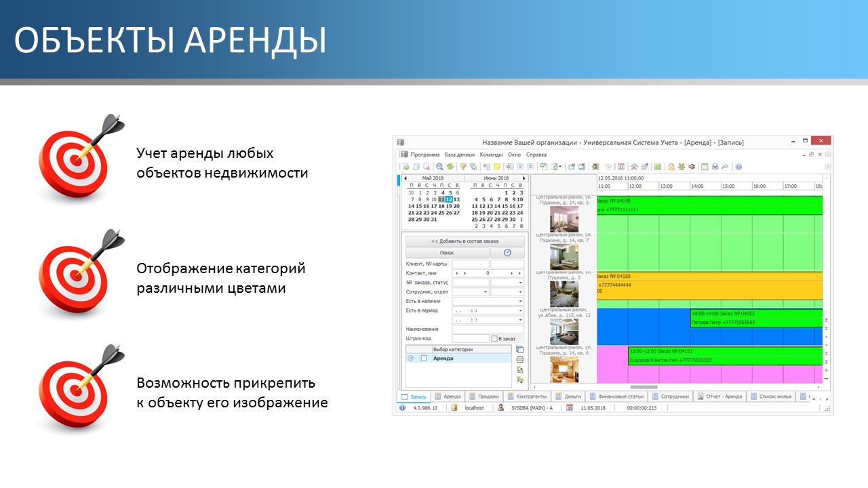Click the first toolbar icon, add record
The width and height of the screenshot is (868, 488).
406,166
